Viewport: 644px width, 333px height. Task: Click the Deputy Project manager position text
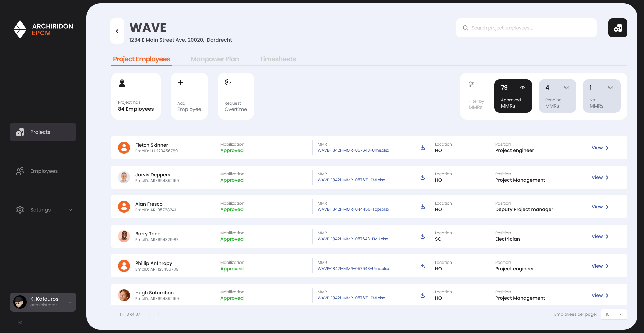pos(524,210)
